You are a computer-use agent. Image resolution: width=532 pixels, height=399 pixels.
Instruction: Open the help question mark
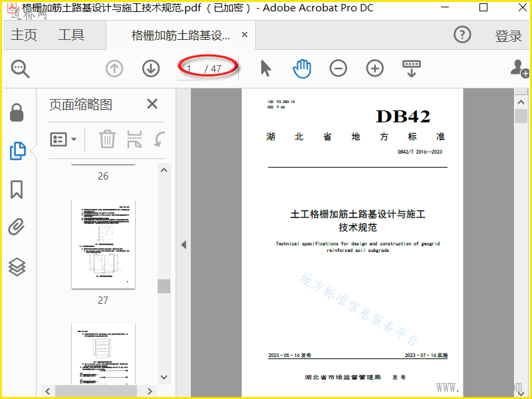click(x=462, y=35)
